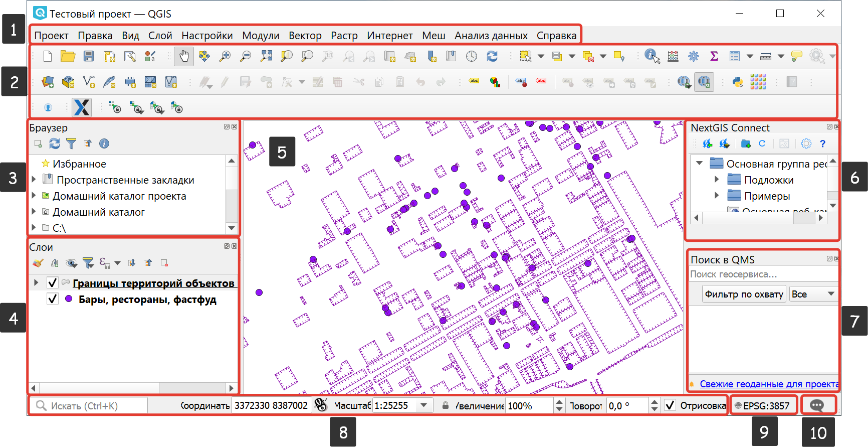
Task: Click the Zoom Full extent tool
Action: click(266, 56)
